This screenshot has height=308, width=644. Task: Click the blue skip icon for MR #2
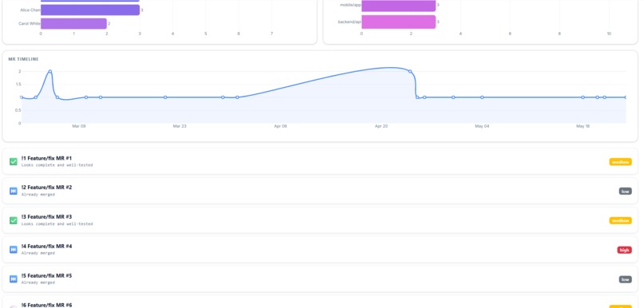click(13, 191)
